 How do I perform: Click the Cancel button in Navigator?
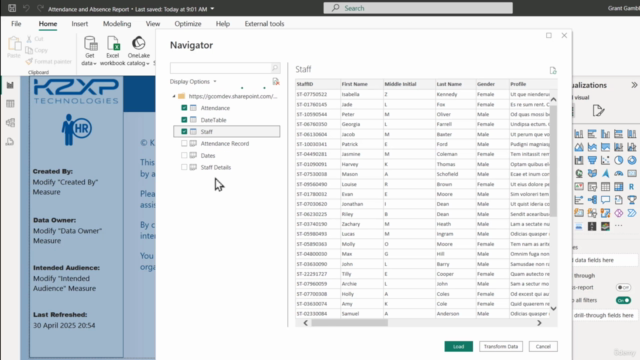pyautogui.click(x=543, y=347)
